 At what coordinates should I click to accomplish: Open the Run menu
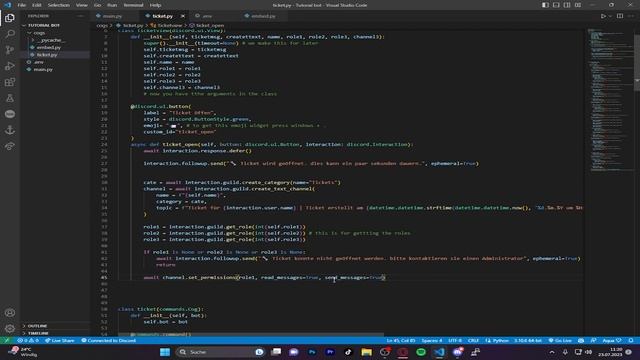pos(112,5)
